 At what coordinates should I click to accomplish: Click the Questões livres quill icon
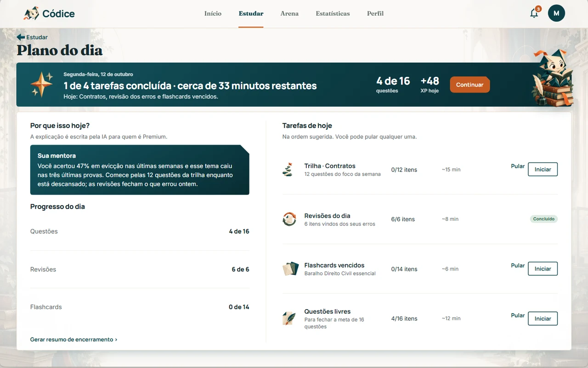point(289,318)
